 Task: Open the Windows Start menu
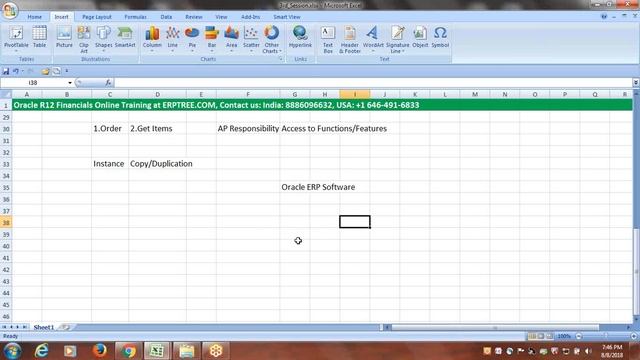(x=12, y=351)
